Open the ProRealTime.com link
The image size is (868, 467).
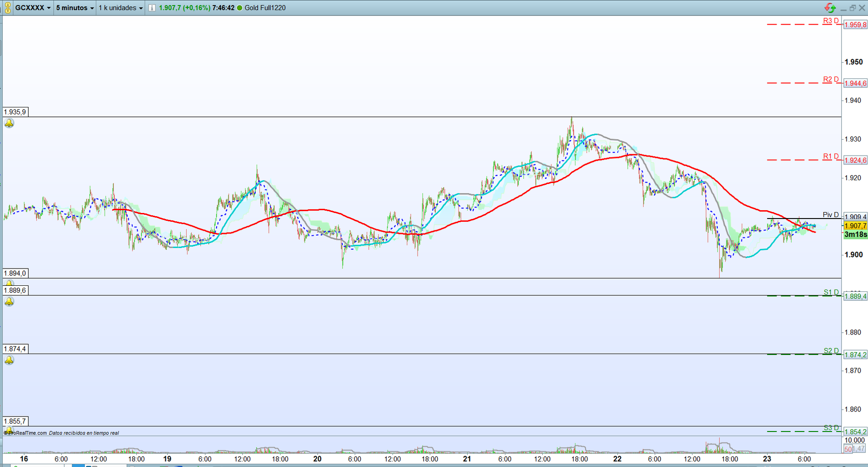pos(25,433)
